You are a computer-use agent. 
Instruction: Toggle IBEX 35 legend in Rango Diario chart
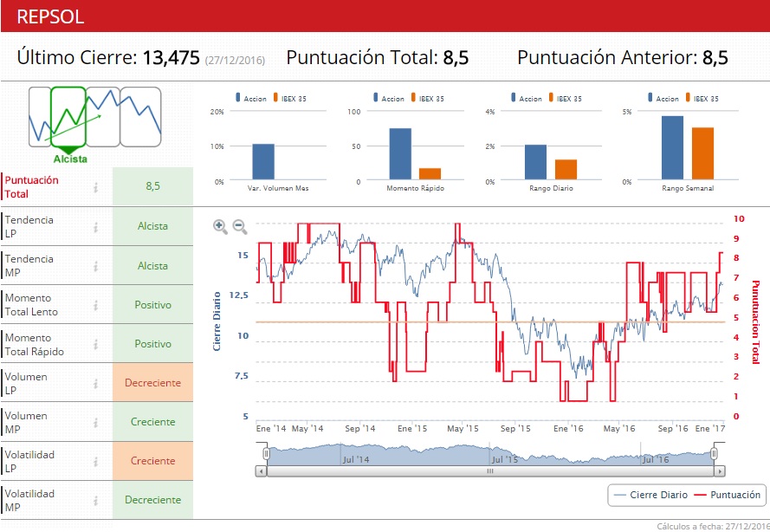pyautogui.click(x=566, y=98)
